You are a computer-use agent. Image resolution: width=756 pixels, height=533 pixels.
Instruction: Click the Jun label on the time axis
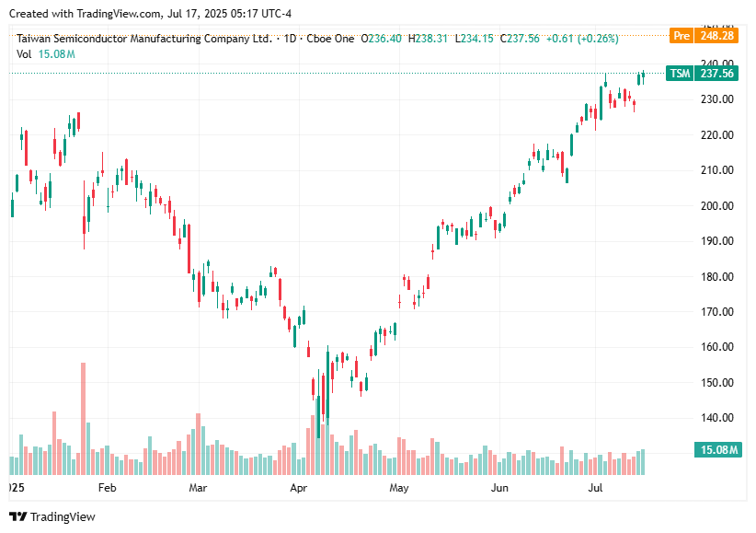pos(499,488)
